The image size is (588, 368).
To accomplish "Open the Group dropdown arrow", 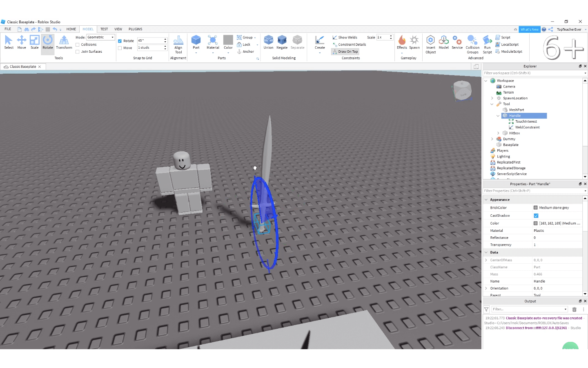I will click(x=255, y=38).
